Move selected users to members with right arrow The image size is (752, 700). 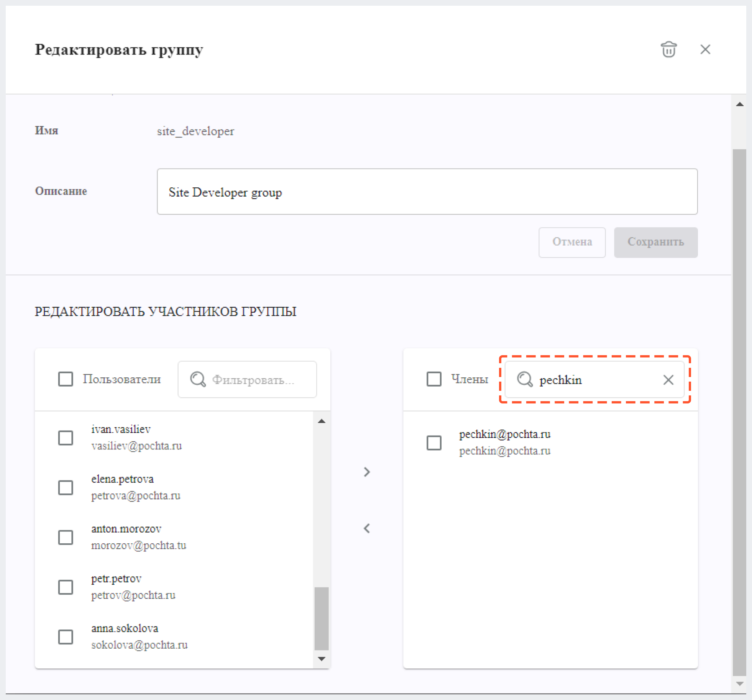point(367,472)
